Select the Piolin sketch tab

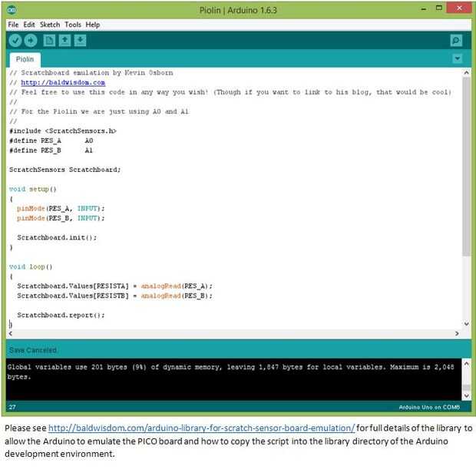pos(25,59)
